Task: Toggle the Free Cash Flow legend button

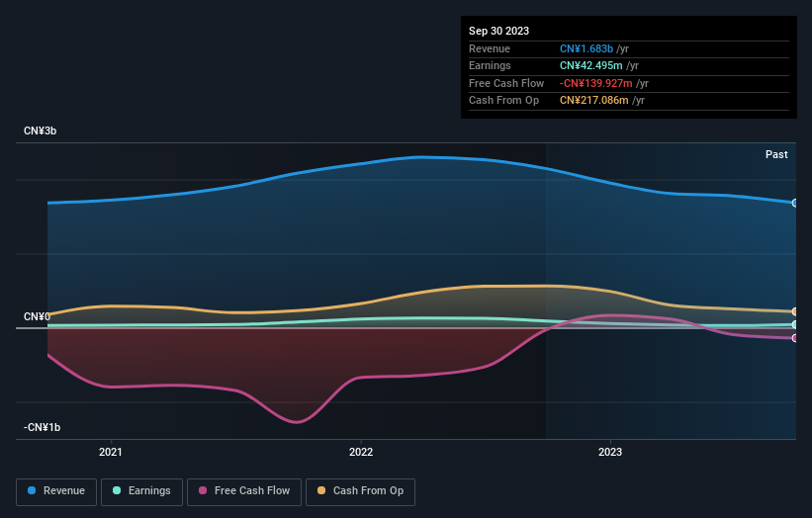Action: [244, 491]
